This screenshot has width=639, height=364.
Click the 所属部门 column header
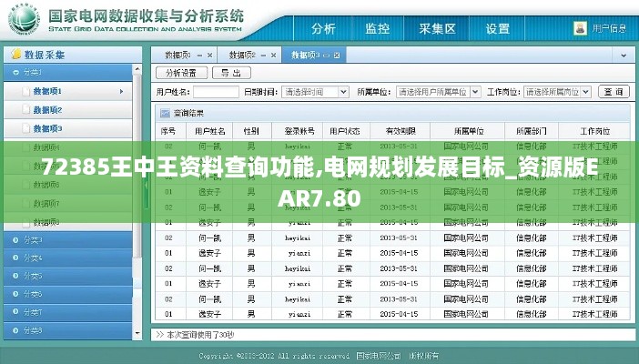(x=532, y=131)
